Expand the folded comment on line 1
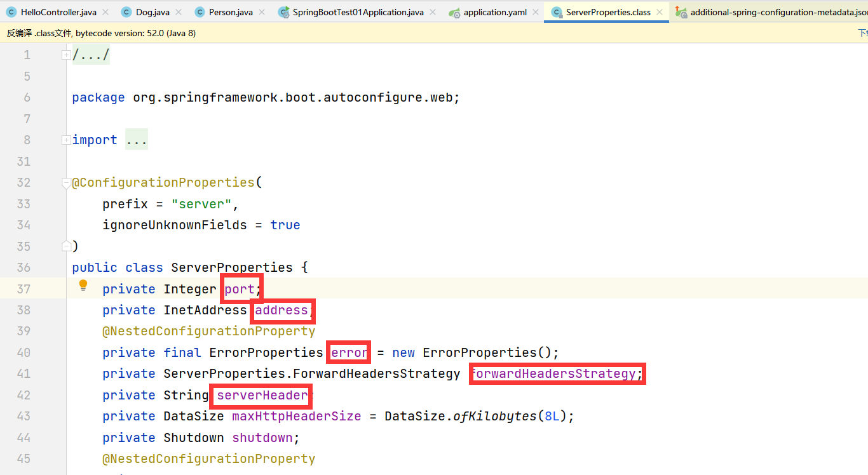This screenshot has height=475, width=868. 66,55
